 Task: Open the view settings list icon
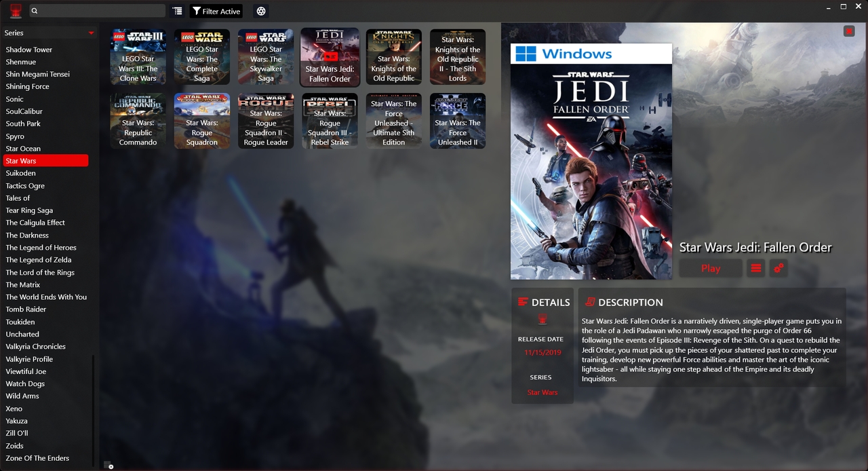tap(177, 11)
